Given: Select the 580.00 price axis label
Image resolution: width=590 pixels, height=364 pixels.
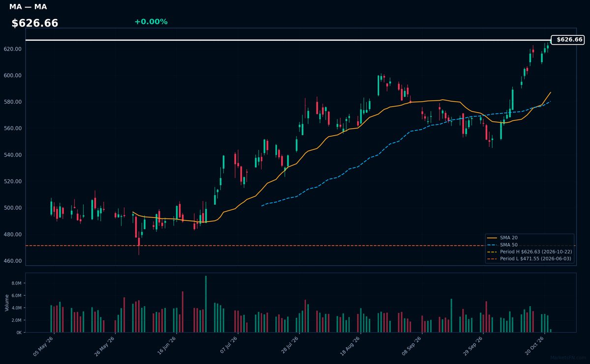Looking at the screenshot, I should [x=13, y=102].
